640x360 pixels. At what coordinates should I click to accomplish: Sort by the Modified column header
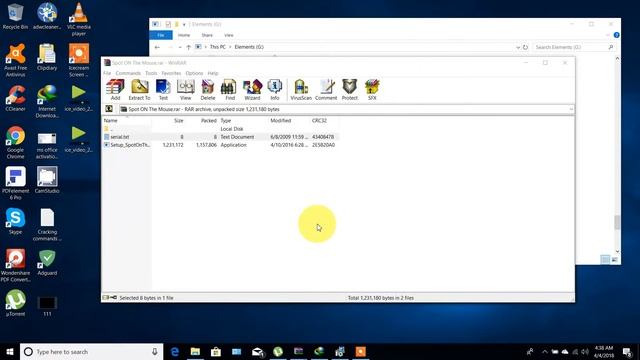pos(280,120)
